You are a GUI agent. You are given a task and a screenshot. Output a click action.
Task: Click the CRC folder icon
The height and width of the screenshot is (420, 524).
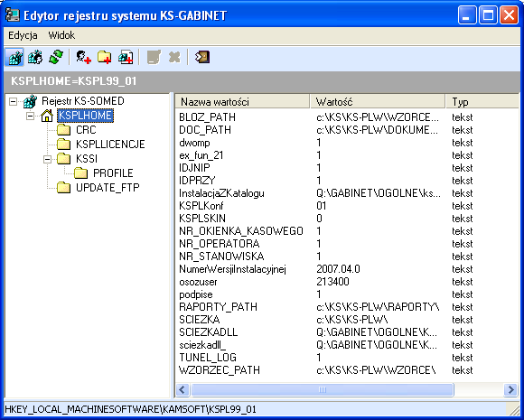(63, 130)
